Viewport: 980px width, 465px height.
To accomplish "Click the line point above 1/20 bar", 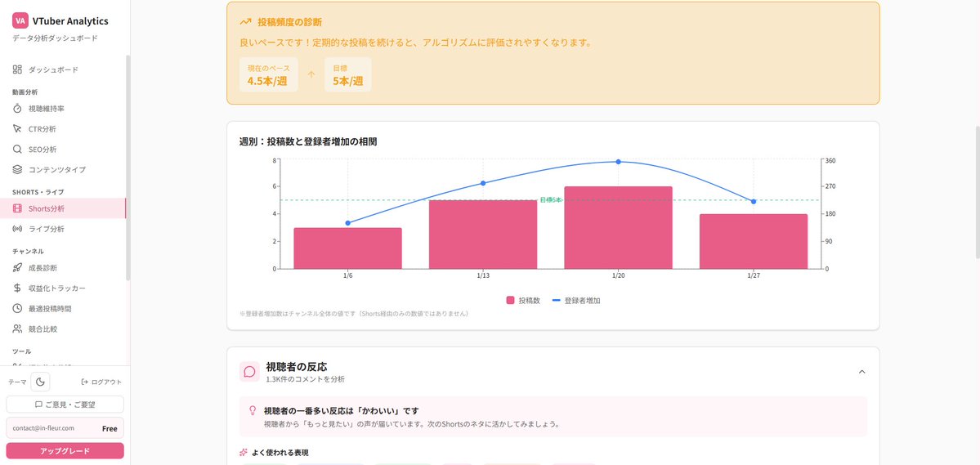I will click(x=618, y=162).
